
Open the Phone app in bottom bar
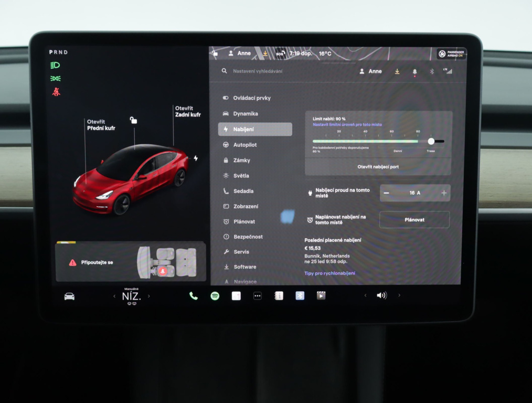(x=194, y=296)
